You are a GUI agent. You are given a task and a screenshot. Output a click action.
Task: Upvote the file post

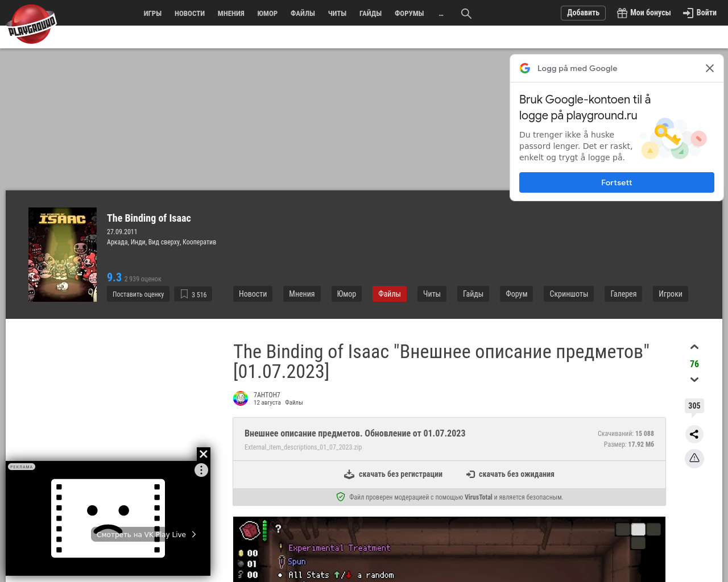coord(694,347)
